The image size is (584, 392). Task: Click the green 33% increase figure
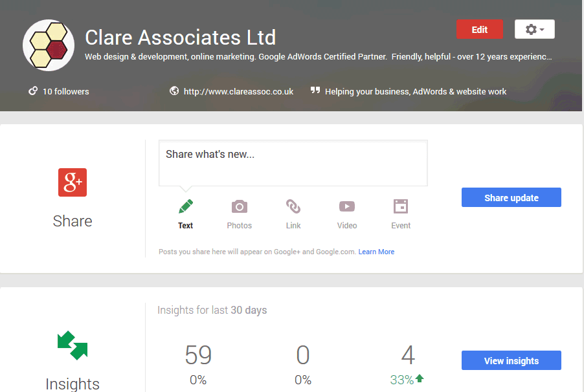(402, 380)
